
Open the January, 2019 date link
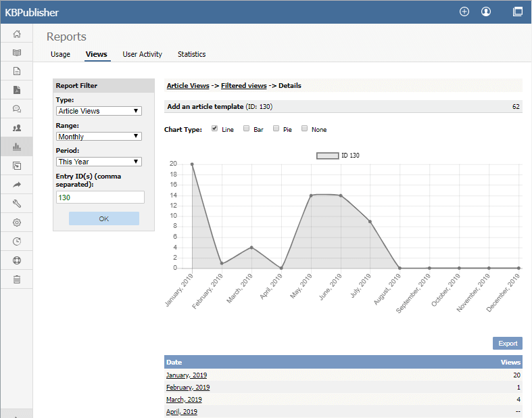(x=187, y=375)
